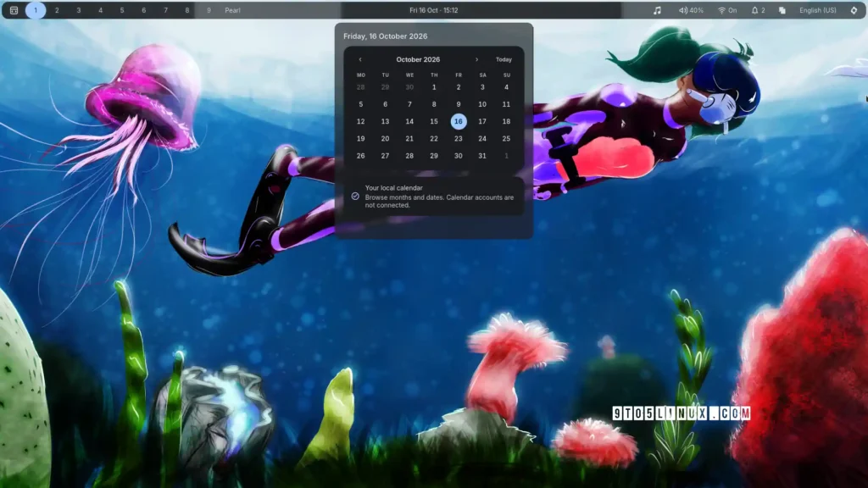Select October 31 in the calendar

tap(482, 156)
